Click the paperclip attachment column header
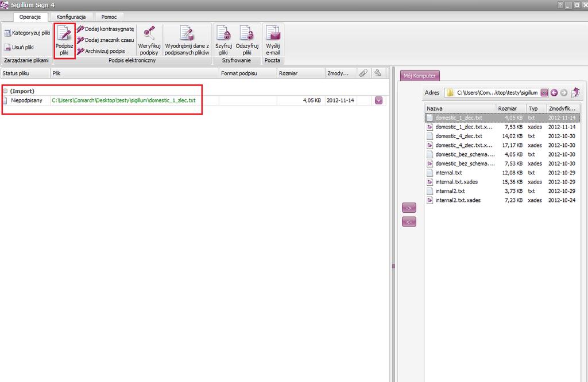Viewport: 588px width, 382px height. pos(363,73)
